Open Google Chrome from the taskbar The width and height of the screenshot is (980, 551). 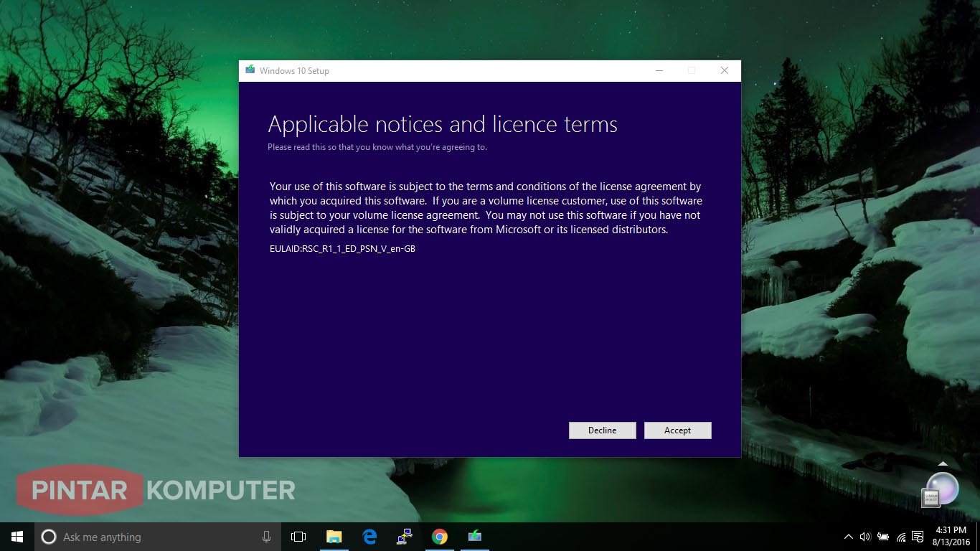pyautogui.click(x=440, y=537)
